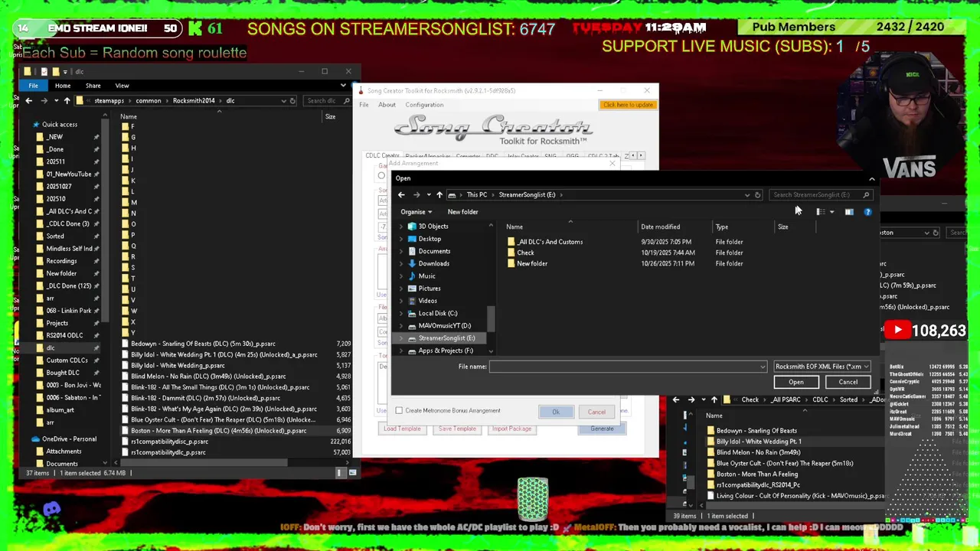Go back in the Open dialog
This screenshot has height=551, width=980.
coord(401,194)
